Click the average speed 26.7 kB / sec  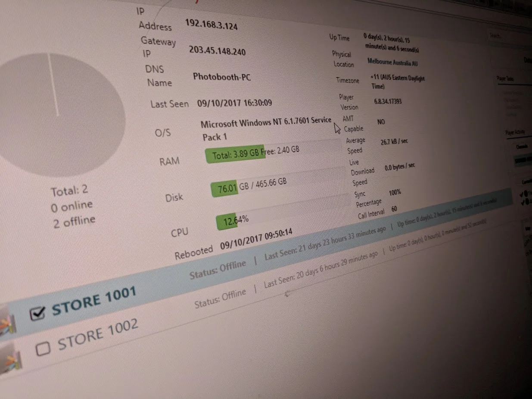point(394,142)
